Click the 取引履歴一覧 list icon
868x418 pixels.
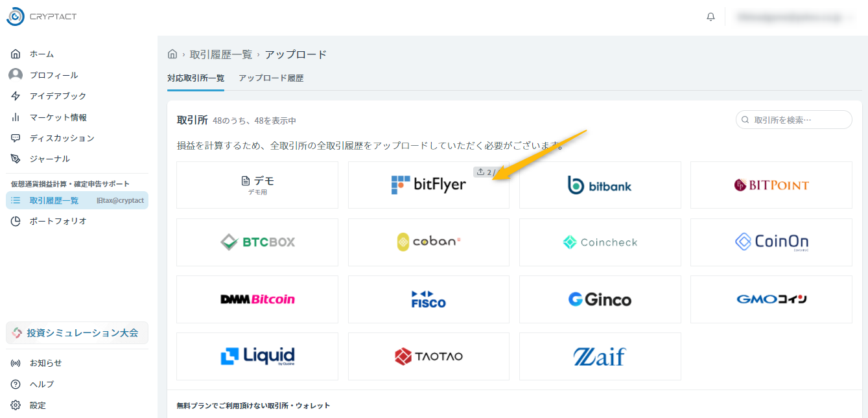[x=16, y=201]
